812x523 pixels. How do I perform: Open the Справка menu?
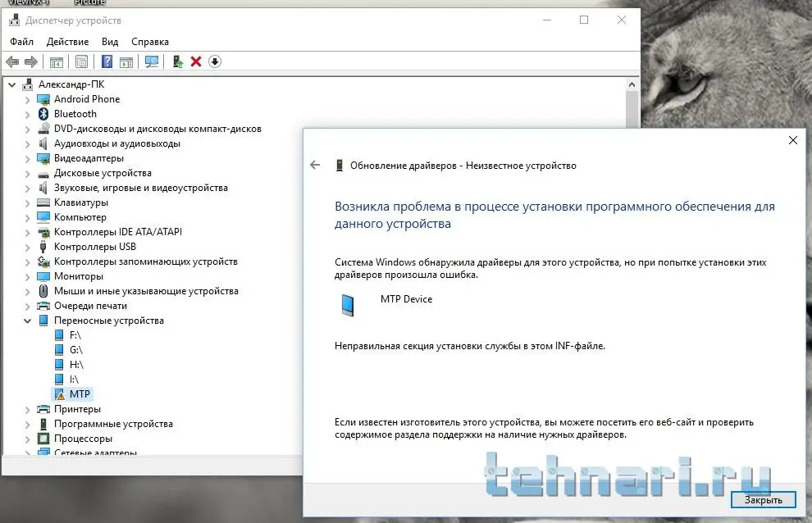pyautogui.click(x=149, y=42)
